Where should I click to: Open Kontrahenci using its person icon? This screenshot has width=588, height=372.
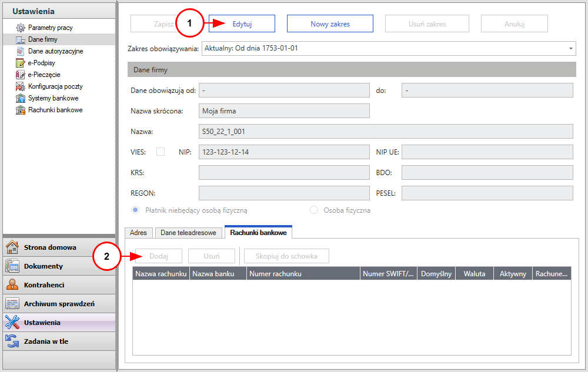pyautogui.click(x=12, y=285)
